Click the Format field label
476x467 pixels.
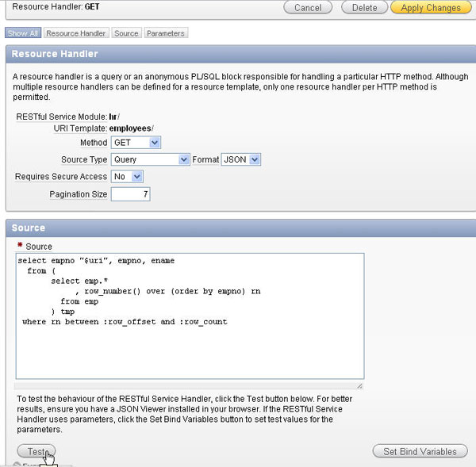(x=205, y=159)
